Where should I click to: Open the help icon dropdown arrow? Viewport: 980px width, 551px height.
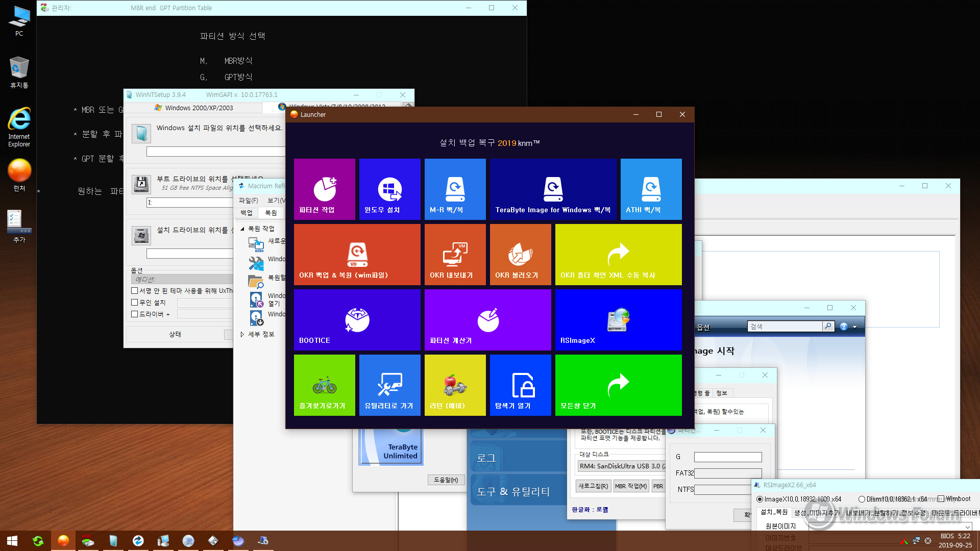855,327
